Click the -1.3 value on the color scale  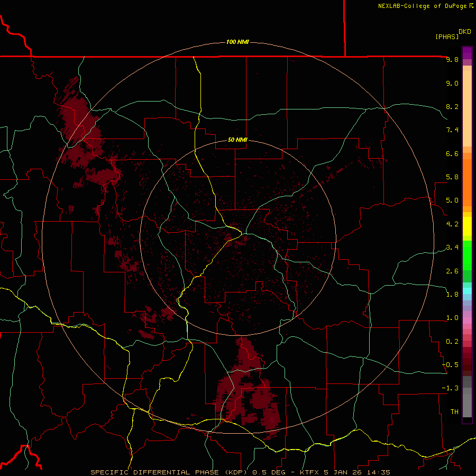450,388
